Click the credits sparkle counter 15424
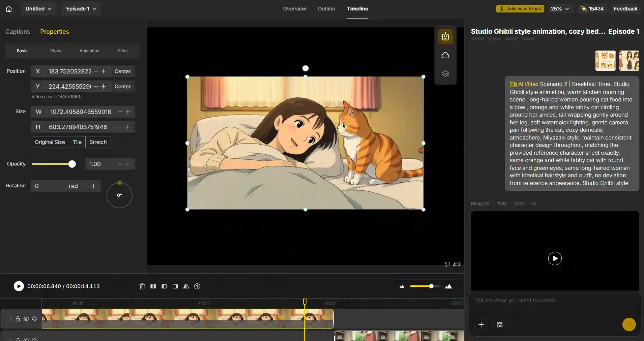The image size is (644, 341). click(592, 9)
